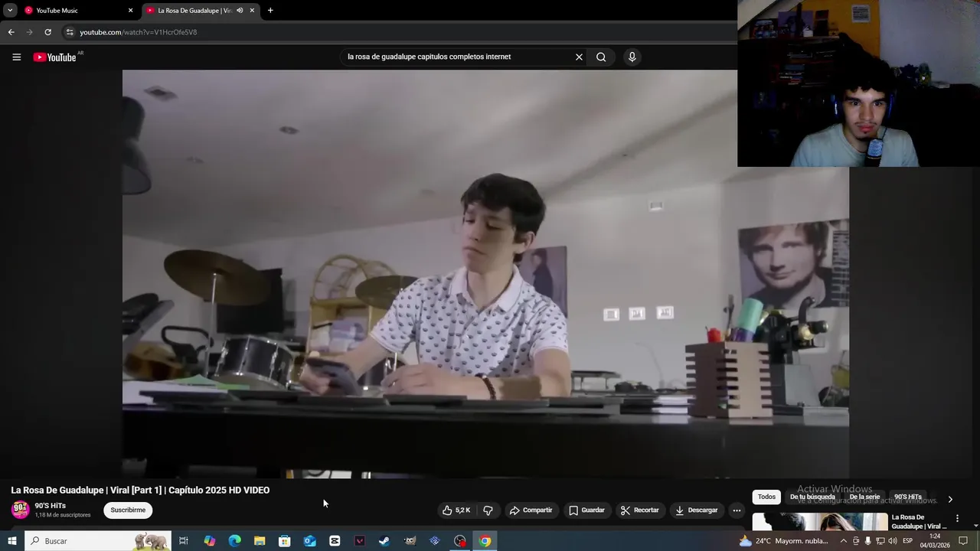
Task: Run search with magnifier button
Action: tap(601, 57)
